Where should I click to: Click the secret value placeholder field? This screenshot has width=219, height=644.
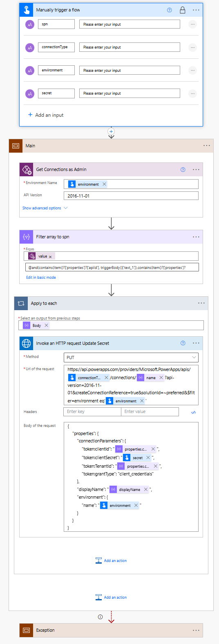pos(130,93)
